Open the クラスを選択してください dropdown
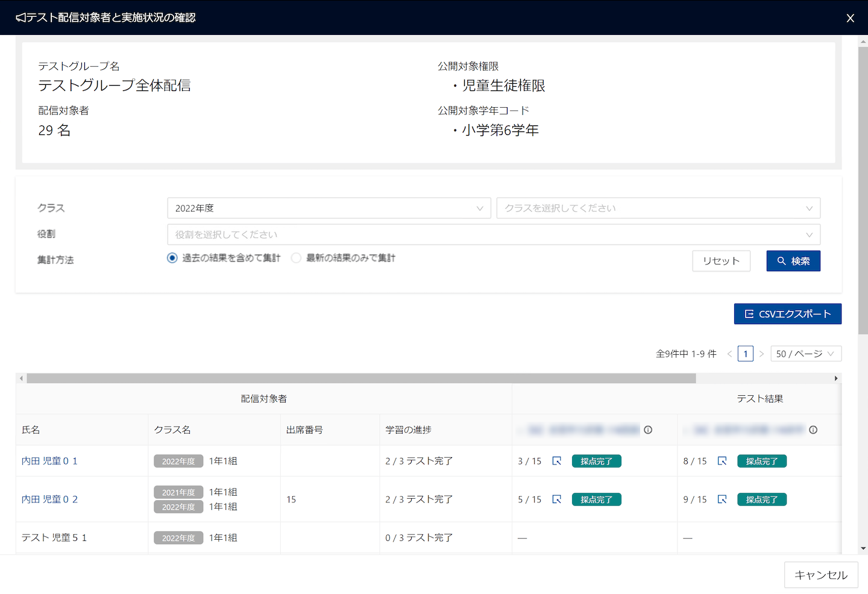 pos(658,208)
